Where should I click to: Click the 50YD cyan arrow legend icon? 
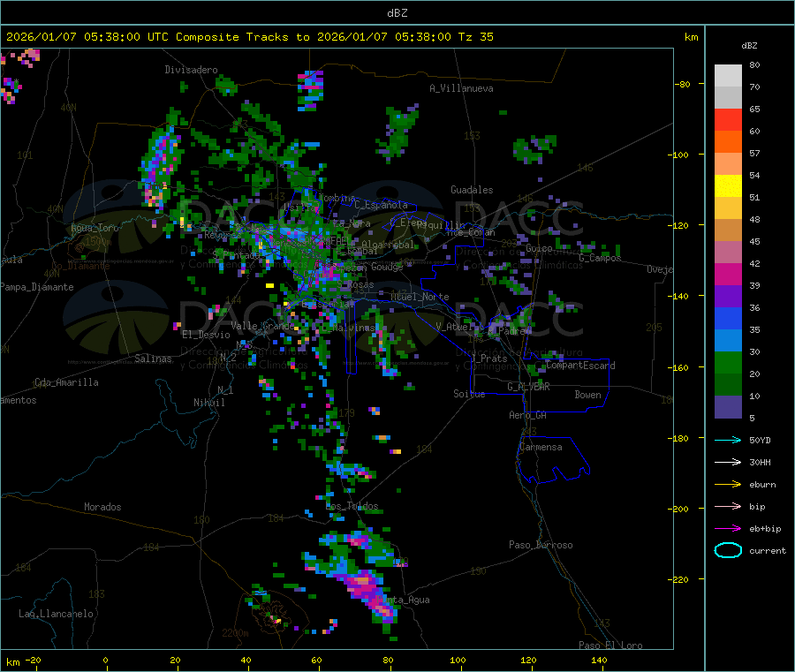click(x=728, y=440)
